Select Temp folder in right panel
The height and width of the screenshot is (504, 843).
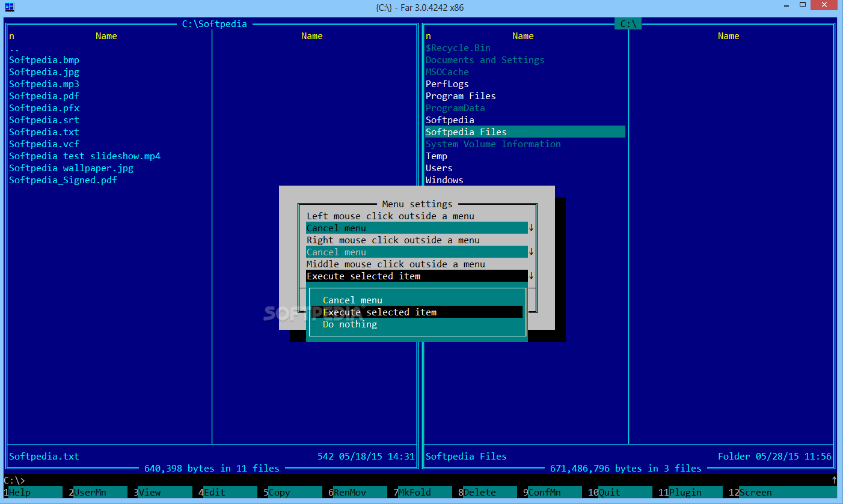[437, 156]
